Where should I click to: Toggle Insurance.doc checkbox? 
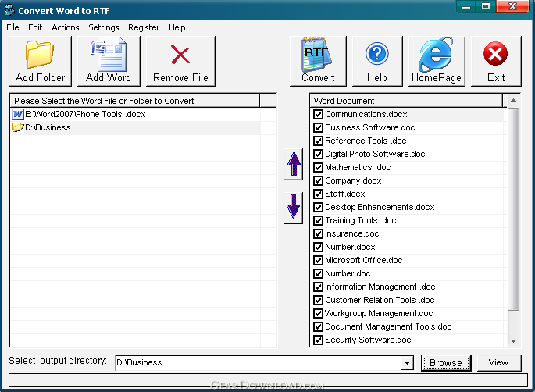tap(318, 234)
